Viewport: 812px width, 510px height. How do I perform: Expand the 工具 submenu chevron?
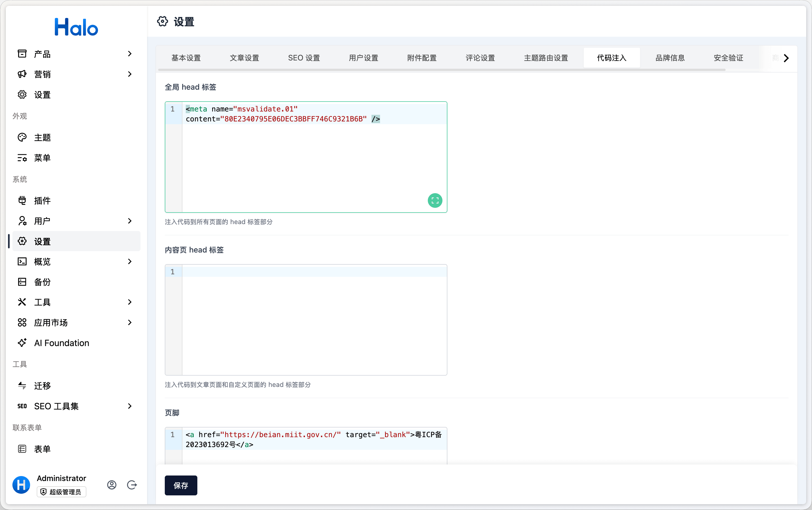[129, 302]
